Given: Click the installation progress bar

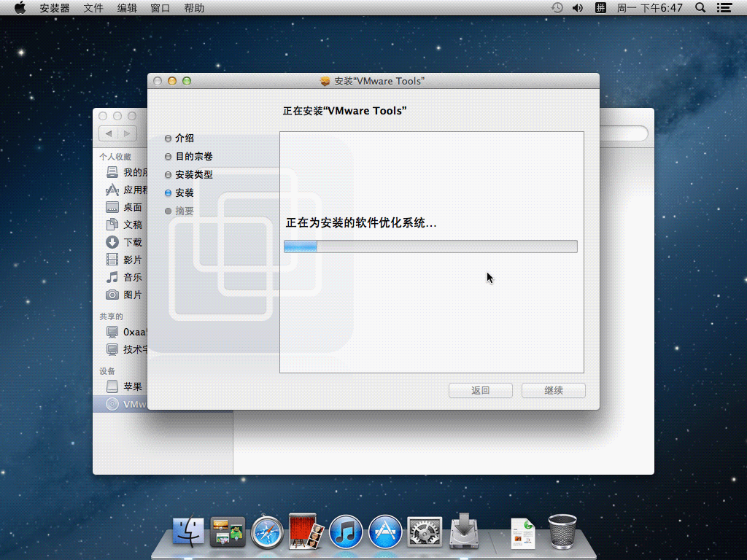Looking at the screenshot, I should click(x=430, y=246).
